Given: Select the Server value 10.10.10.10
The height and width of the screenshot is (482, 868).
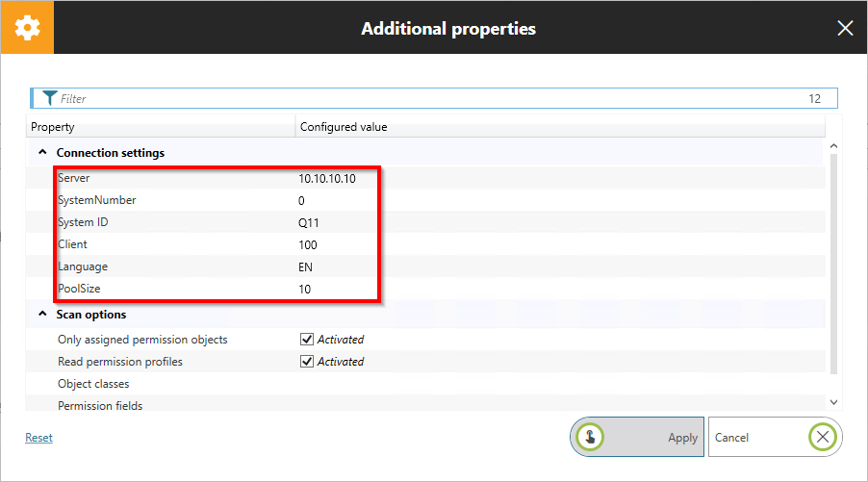Looking at the screenshot, I should [327, 179].
